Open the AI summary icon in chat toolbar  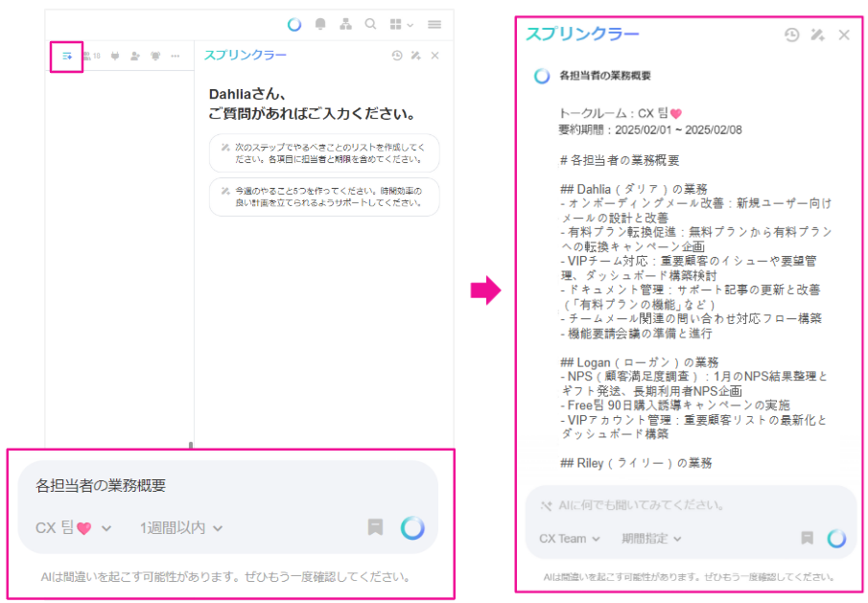[67, 56]
